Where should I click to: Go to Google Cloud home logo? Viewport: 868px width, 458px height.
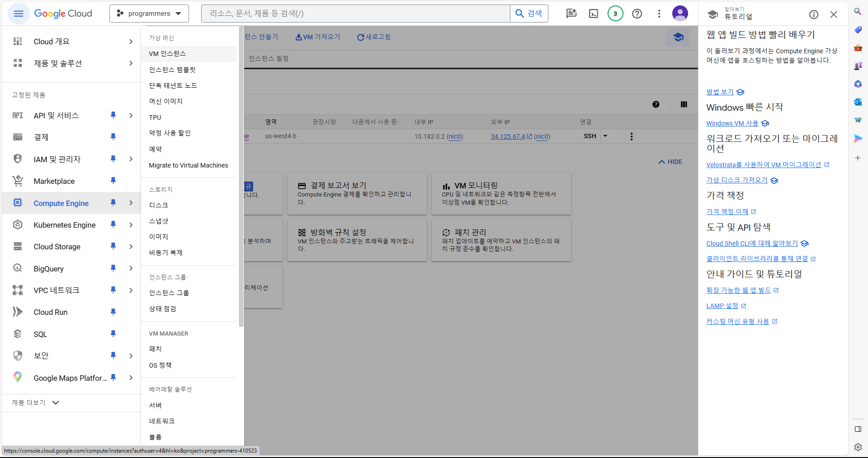(x=63, y=14)
